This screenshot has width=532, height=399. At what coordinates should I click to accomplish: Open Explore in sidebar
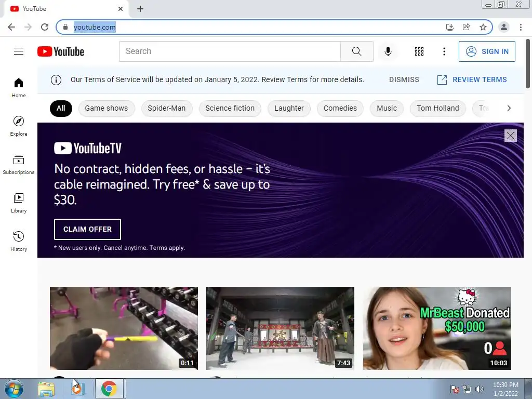(19, 126)
